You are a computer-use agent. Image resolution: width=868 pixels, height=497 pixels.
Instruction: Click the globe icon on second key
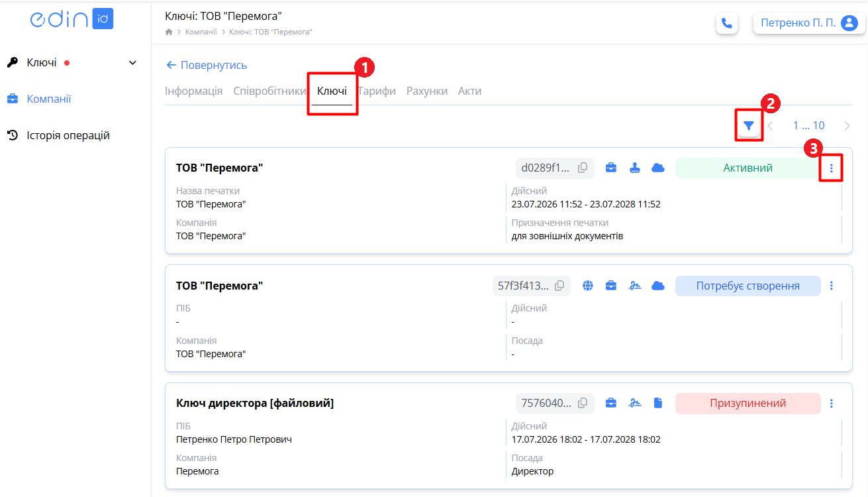[588, 286]
